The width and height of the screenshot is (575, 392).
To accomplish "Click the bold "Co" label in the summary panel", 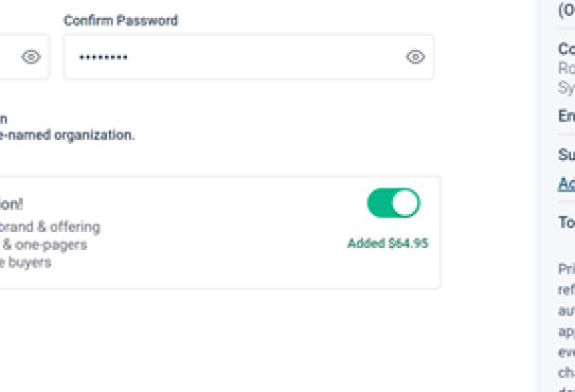I will (x=566, y=48).
